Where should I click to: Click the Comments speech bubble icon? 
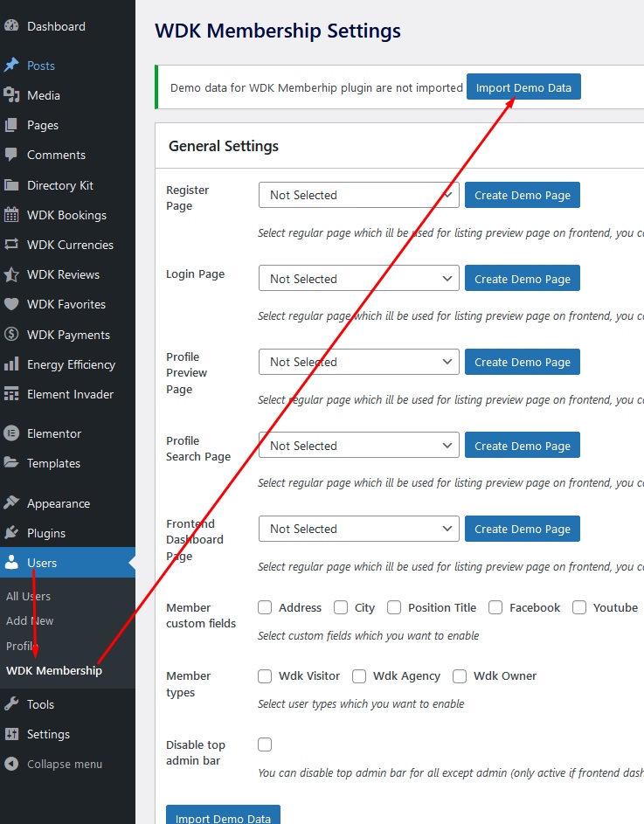tap(11, 155)
